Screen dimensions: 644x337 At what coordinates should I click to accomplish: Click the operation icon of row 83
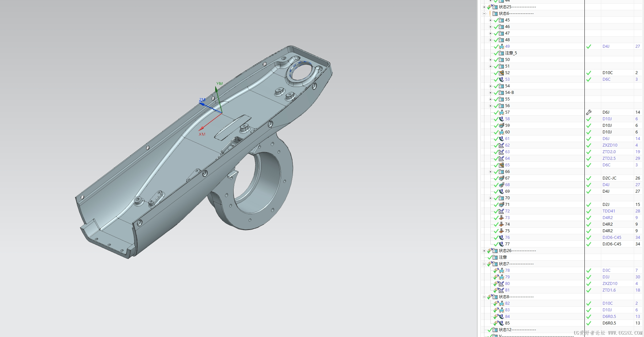pyautogui.click(x=501, y=310)
